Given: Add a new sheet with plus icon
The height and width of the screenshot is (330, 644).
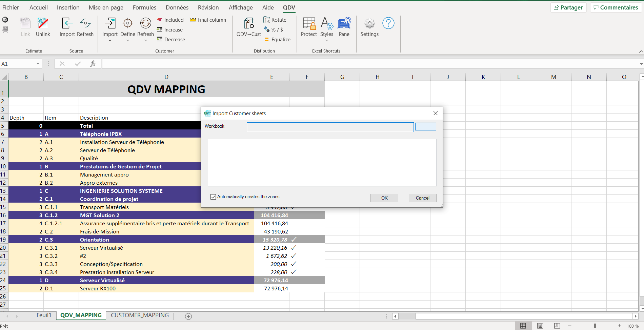Looking at the screenshot, I should point(189,316).
